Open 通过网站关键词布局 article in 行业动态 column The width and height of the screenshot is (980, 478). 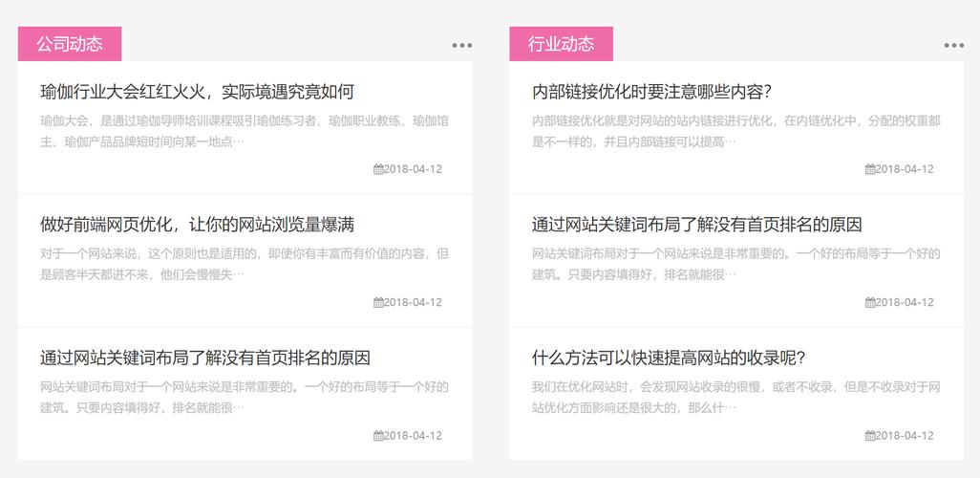pos(696,225)
